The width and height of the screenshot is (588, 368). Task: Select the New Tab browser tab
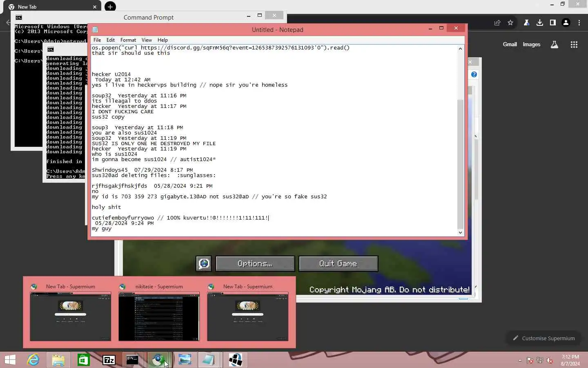click(x=52, y=7)
